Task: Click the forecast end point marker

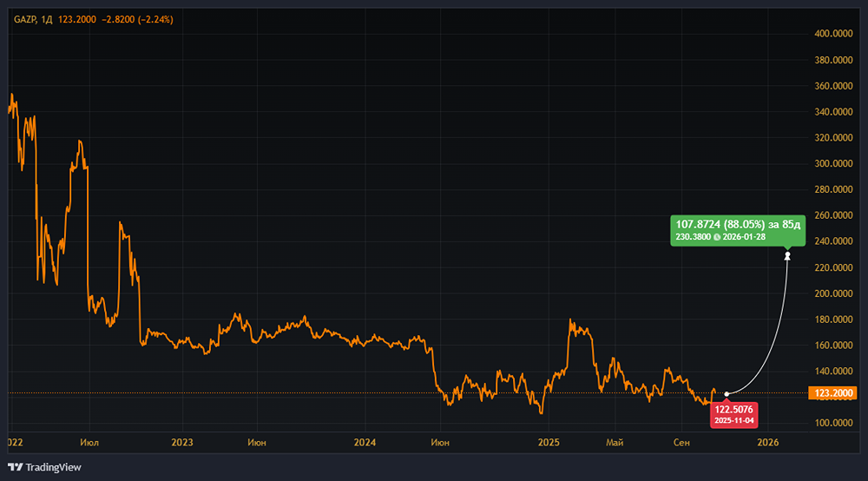Action: 787,255
